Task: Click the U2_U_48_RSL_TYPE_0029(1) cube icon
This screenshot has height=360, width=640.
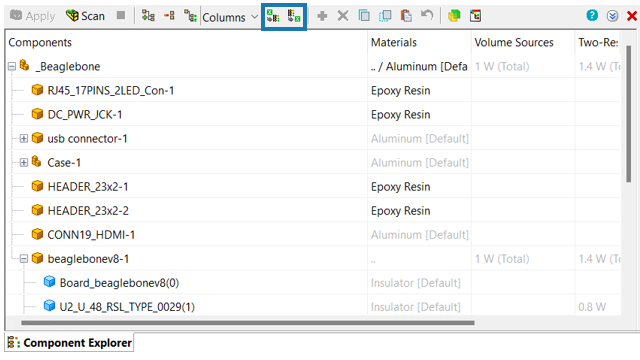Action: pyautogui.click(x=49, y=306)
